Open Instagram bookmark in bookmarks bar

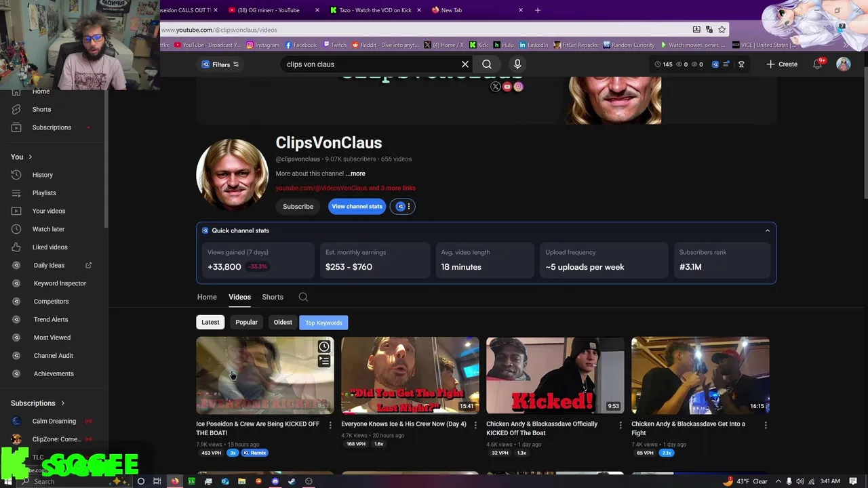(262, 45)
